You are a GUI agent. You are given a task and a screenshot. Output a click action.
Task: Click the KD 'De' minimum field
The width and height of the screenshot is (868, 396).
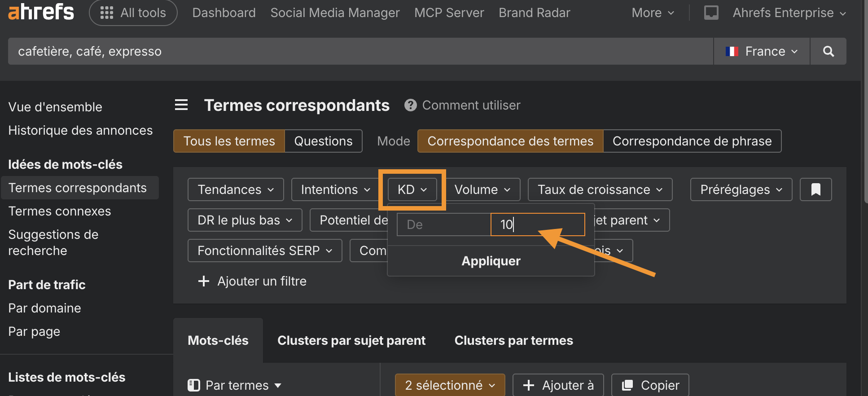point(444,224)
